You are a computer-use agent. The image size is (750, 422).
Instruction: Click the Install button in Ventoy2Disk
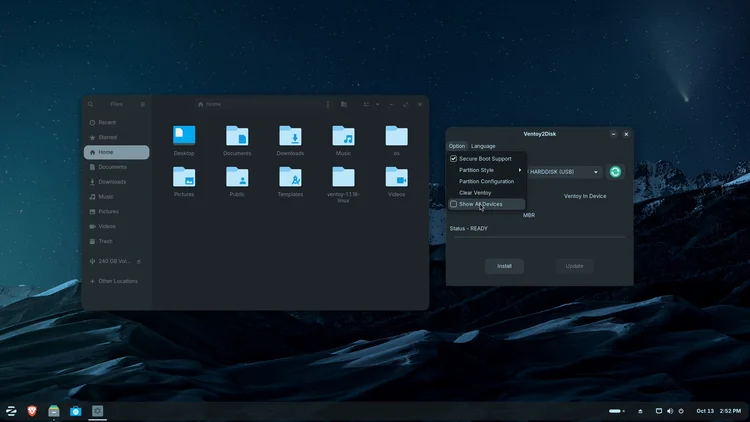[x=504, y=266]
